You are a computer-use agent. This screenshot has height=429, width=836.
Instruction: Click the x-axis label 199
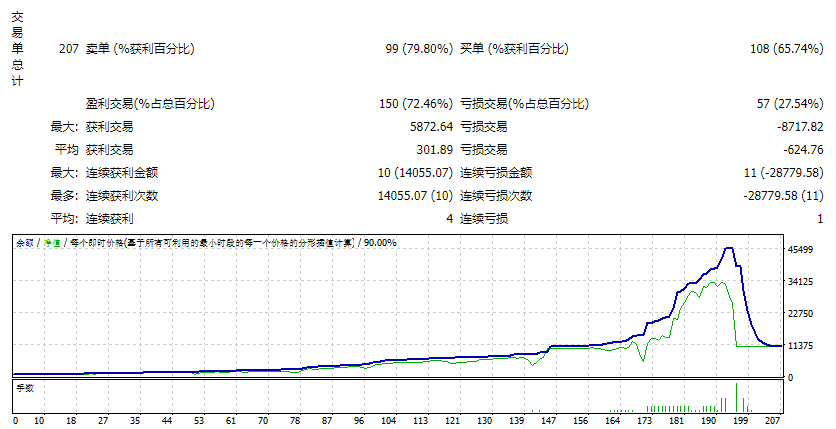[741, 420]
